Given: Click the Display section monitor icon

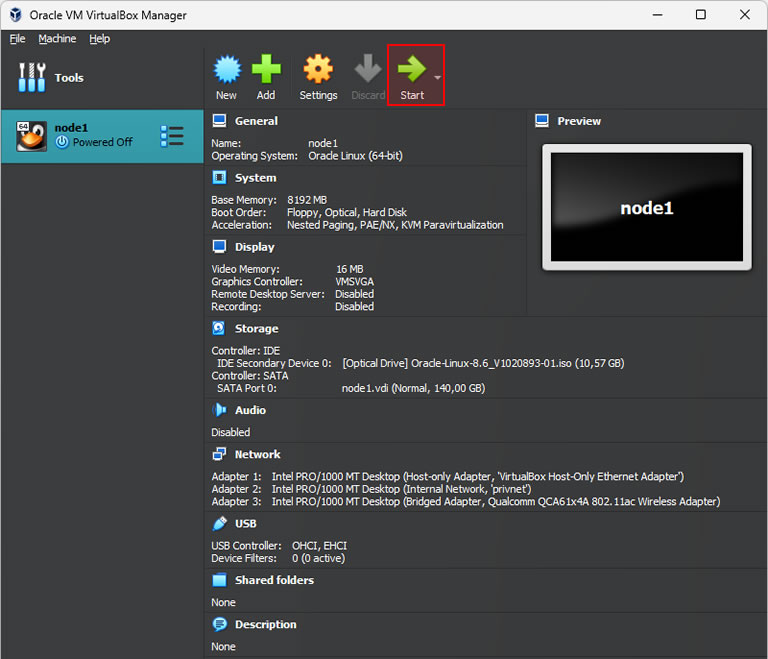Looking at the screenshot, I should [x=219, y=246].
